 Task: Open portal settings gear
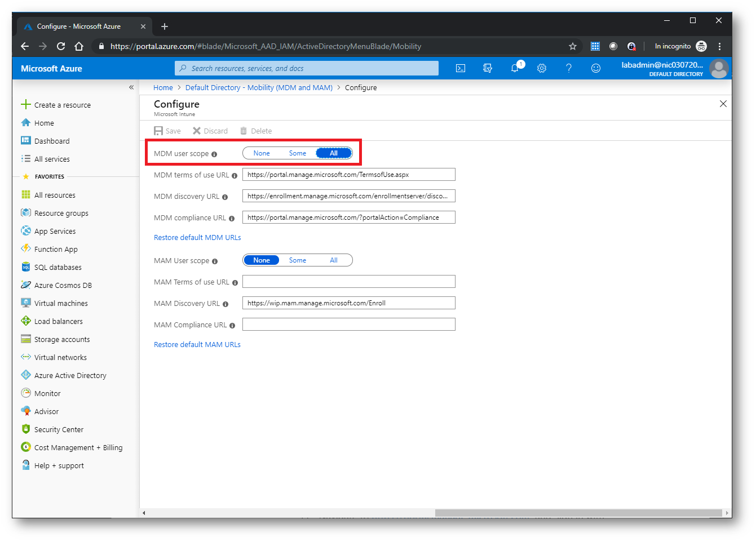[x=542, y=68]
